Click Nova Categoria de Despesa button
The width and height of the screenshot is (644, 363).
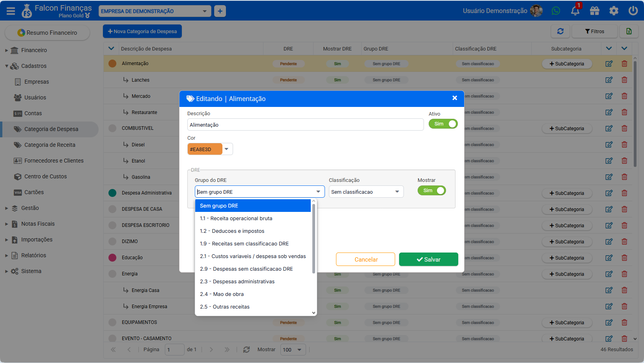click(x=142, y=31)
